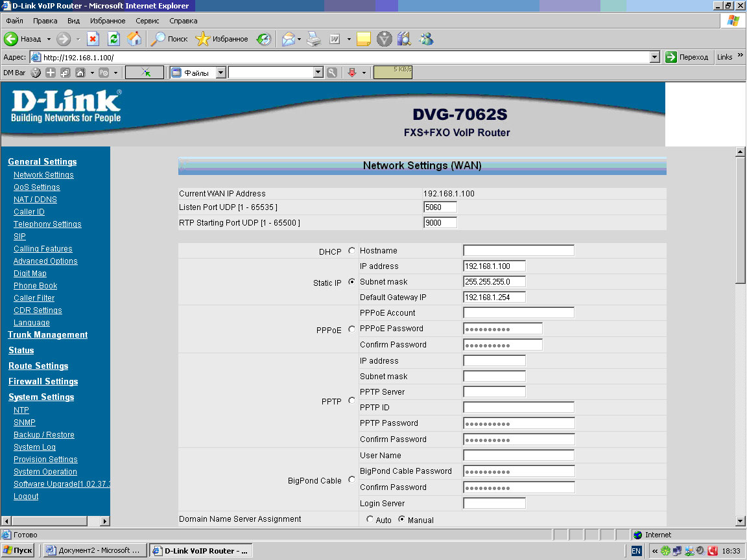Open Favorites star icon
Image resolution: width=747 pixels, height=560 pixels.
203,39
